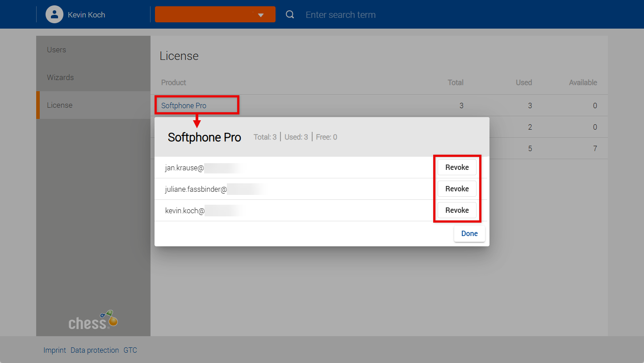Open the GTC footer link
The height and width of the screenshot is (363, 644).
tap(130, 350)
